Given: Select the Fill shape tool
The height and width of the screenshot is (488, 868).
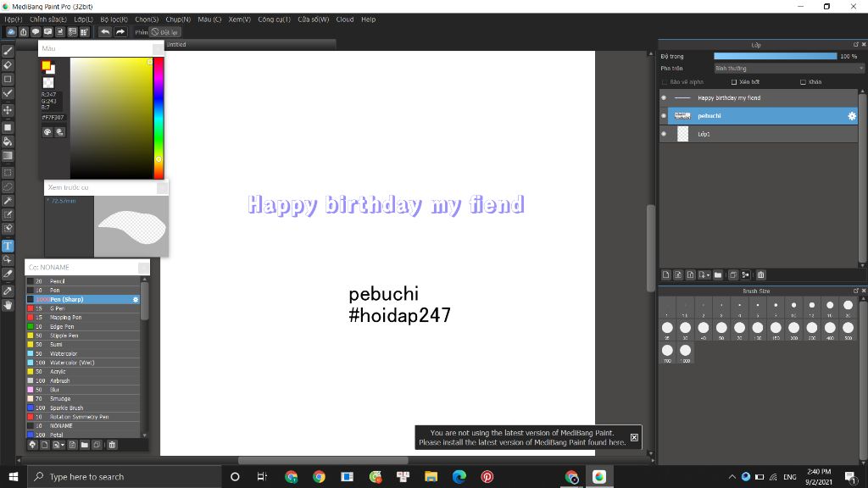Looking at the screenshot, I should coord(8,127).
